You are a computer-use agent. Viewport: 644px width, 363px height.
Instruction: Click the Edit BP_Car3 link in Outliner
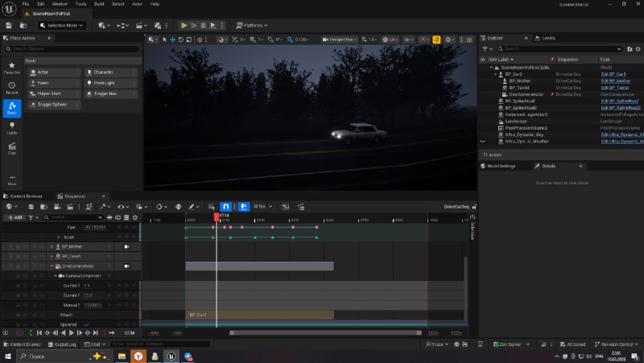pos(613,74)
